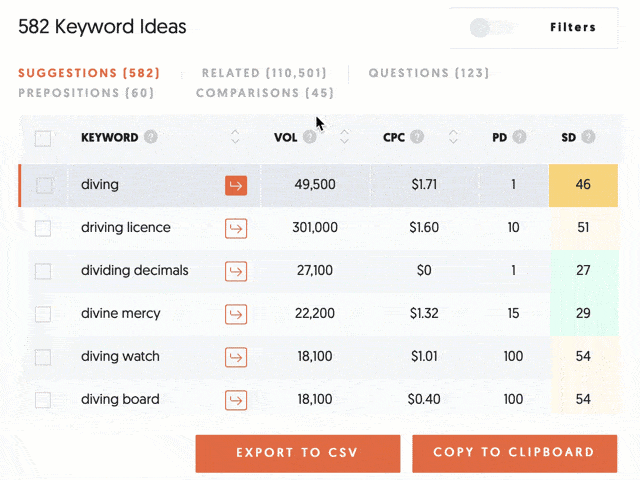Select the SD value 51
Viewport: 640px width, 480px height.
(583, 227)
